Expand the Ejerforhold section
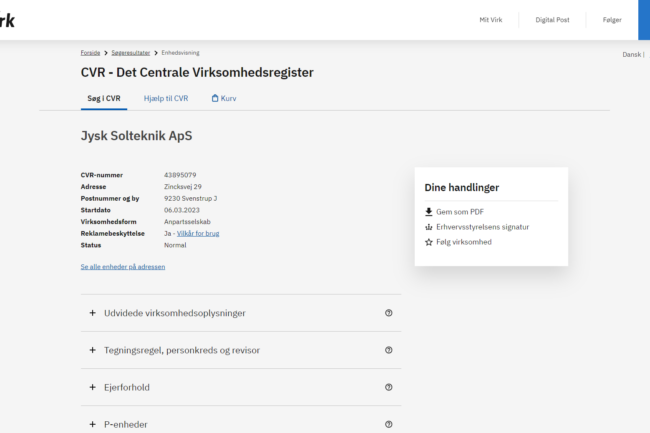 pyautogui.click(x=132, y=387)
